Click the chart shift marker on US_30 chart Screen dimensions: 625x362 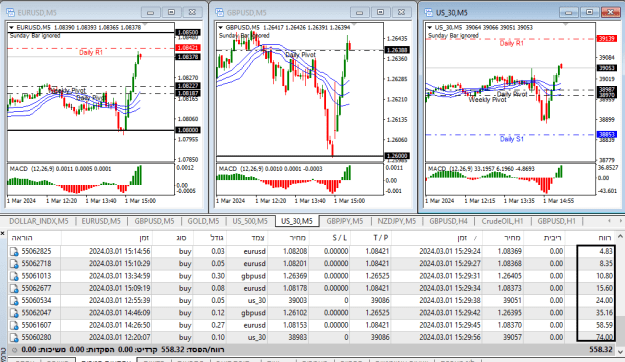coord(565,25)
